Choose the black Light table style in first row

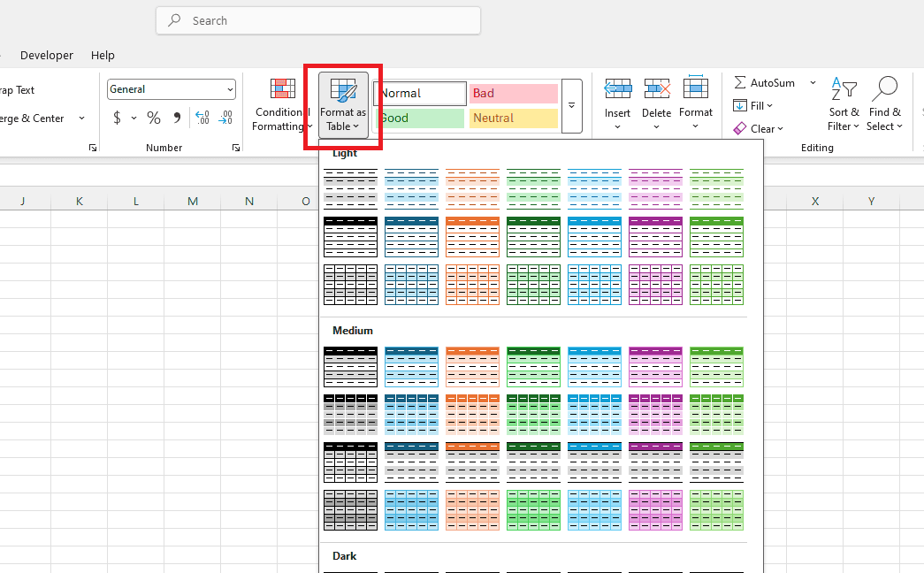pos(351,188)
